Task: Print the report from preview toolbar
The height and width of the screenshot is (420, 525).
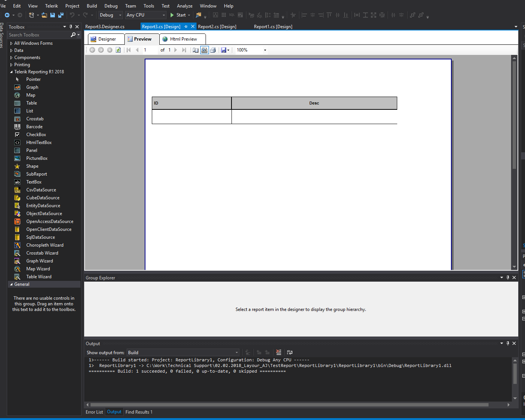Action: [x=213, y=50]
